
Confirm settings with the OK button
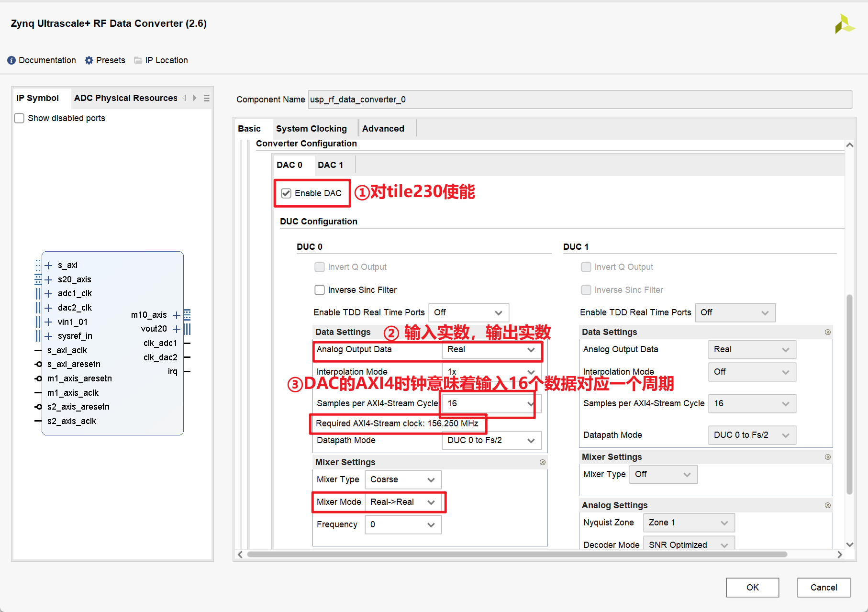[x=752, y=588]
